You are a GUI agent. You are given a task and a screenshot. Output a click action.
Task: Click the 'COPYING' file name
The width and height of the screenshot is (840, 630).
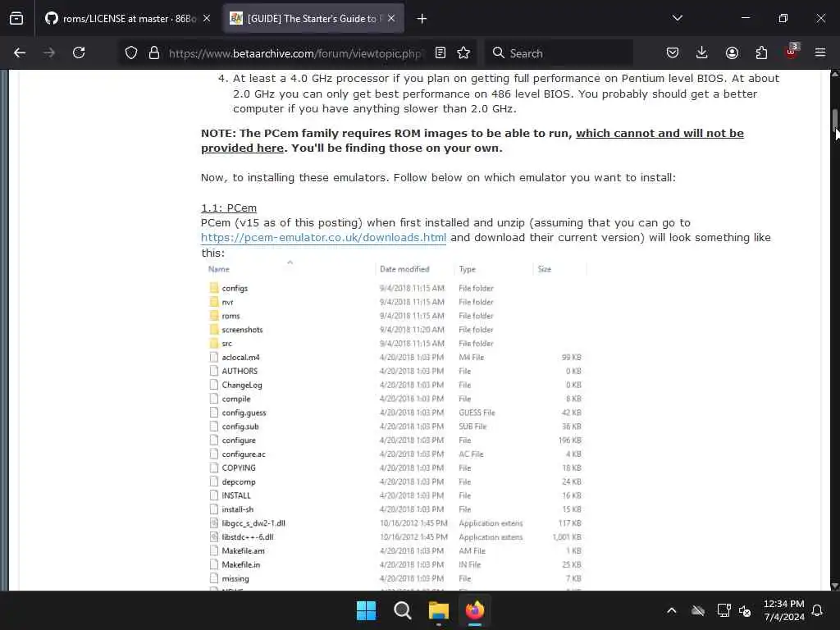tap(239, 468)
